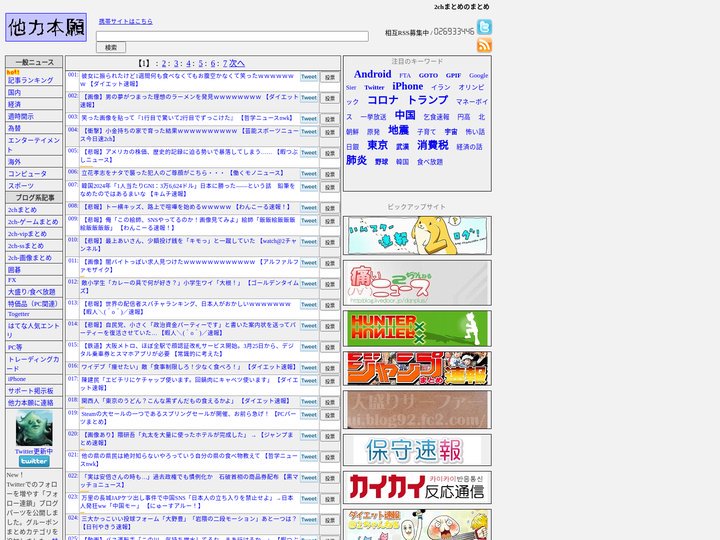Click the 他力本願 site logo
The height and width of the screenshot is (540, 720).
click(46, 27)
